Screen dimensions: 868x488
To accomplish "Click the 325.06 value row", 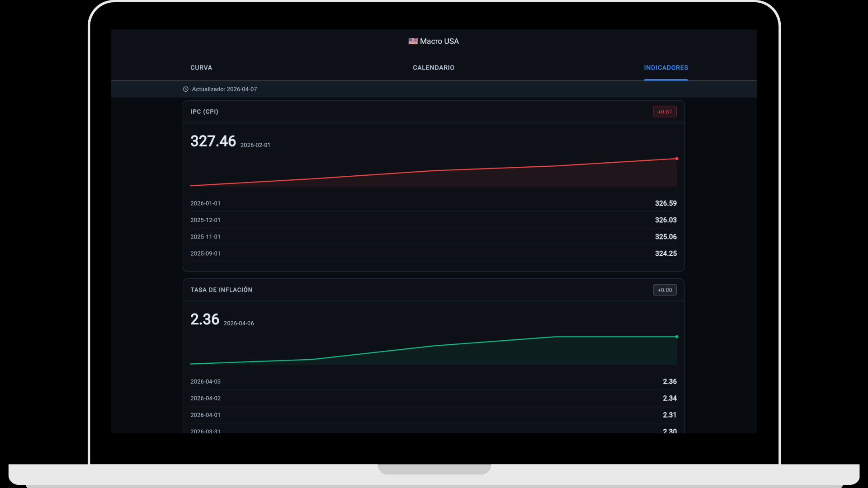I will 665,237.
